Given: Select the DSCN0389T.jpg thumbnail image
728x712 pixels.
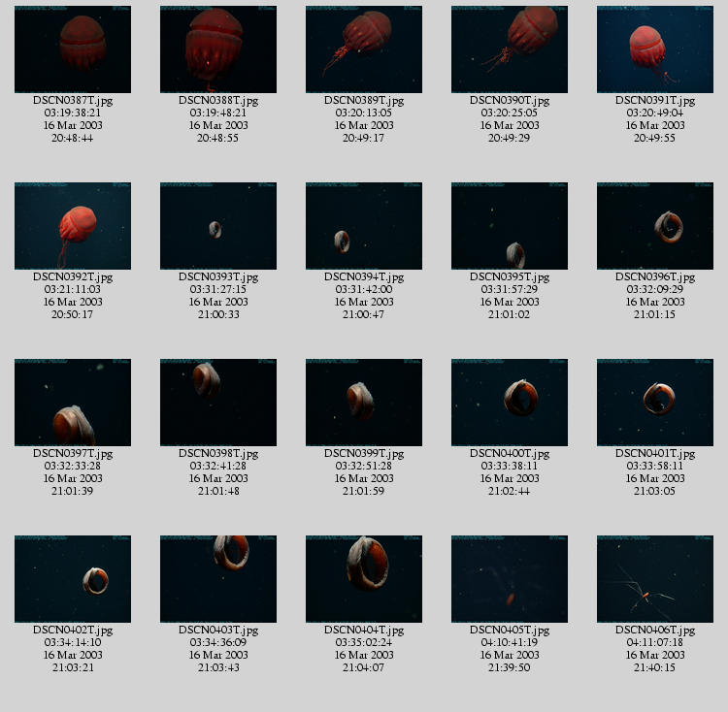Looking at the screenshot, I should pos(364,49).
